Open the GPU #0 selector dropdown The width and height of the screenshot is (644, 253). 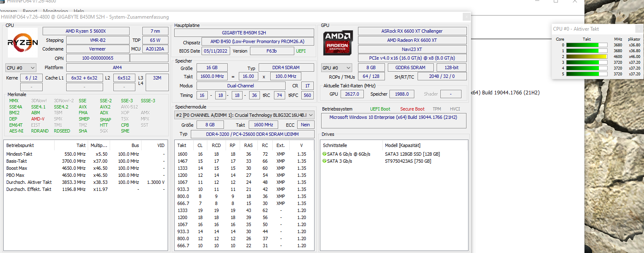pos(336,67)
